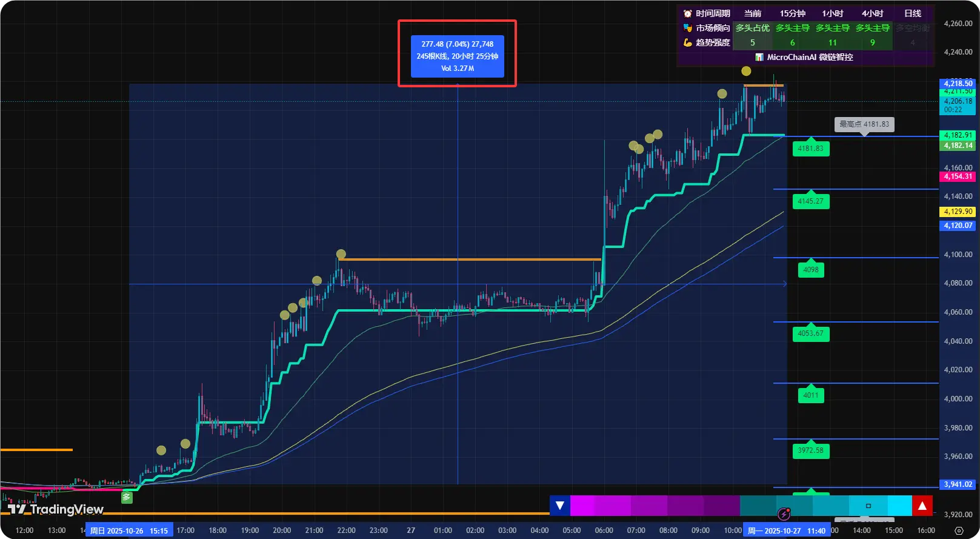Click the blue 4,218.50 price label
Screen dimensions: 980x539
coord(958,84)
